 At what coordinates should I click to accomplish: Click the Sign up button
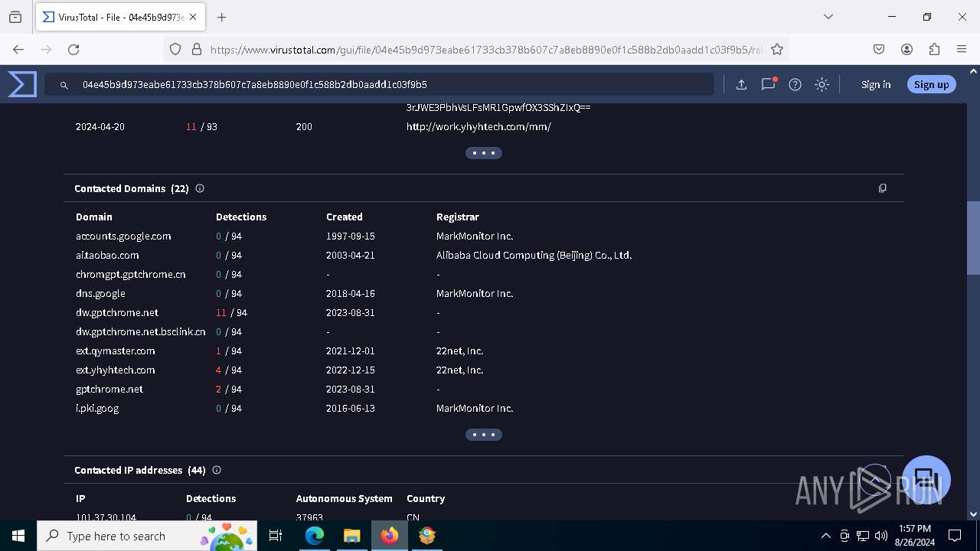coord(931,85)
